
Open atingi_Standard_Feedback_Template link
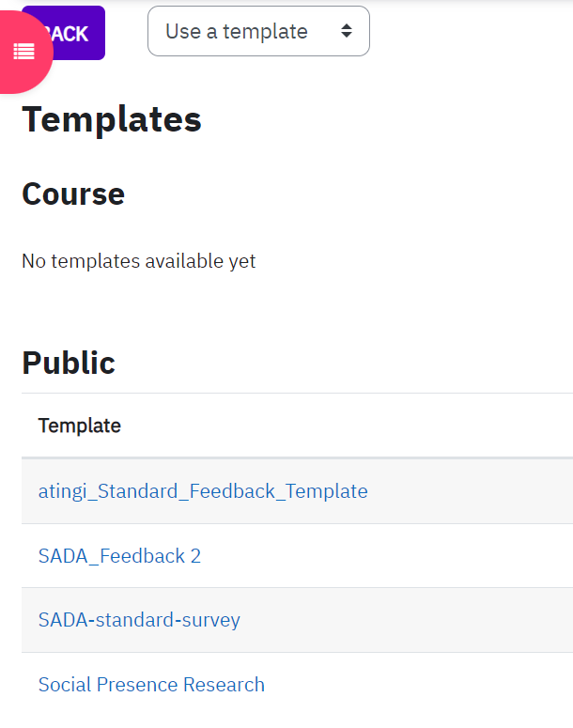(203, 491)
